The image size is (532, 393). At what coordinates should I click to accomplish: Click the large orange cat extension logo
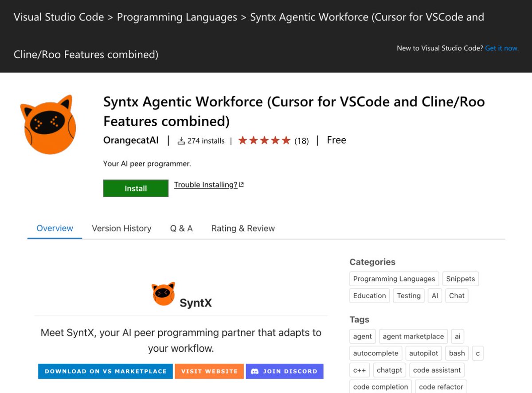coord(48,125)
